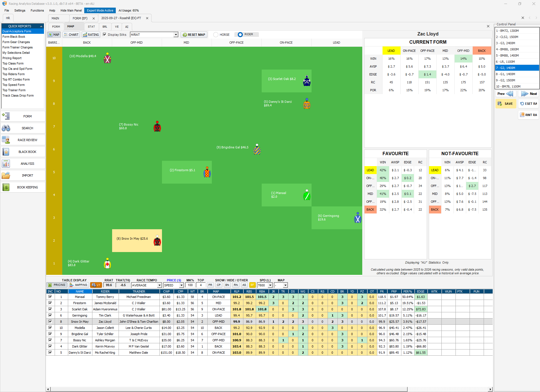Open the Import folder icon
The width and height of the screenshot is (540, 392).
tap(6, 175)
